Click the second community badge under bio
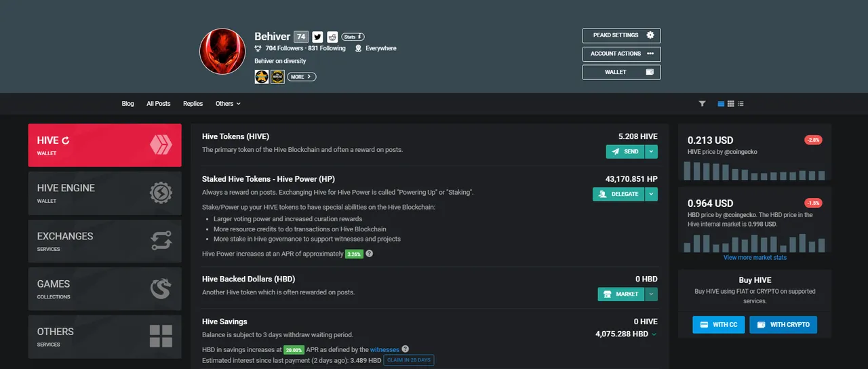The height and width of the screenshot is (369, 868). [x=277, y=77]
